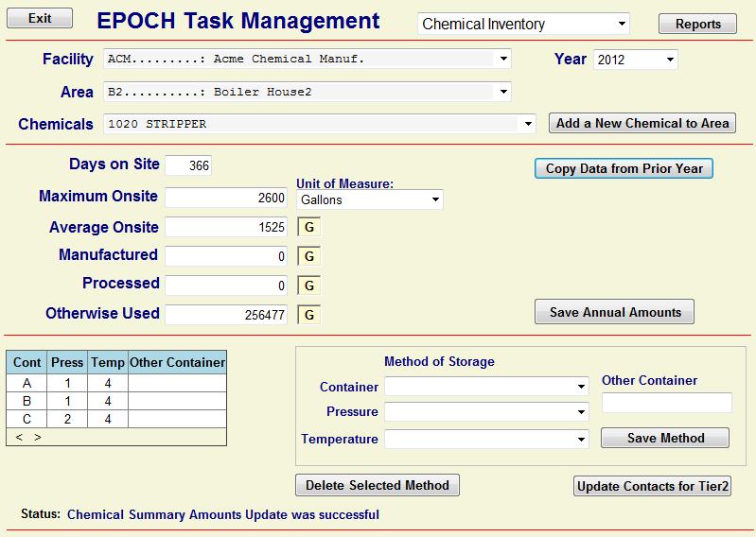Click the Press column header
The width and height of the screenshot is (756, 537).
coord(67,362)
